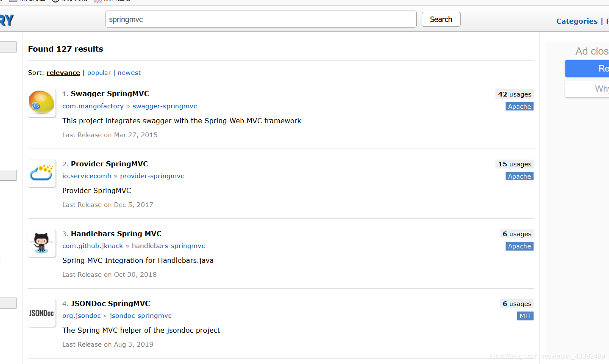Viewport: 609px width, 364px height.
Task: Click the JSONDoc logo thumbnail
Action: [42, 313]
